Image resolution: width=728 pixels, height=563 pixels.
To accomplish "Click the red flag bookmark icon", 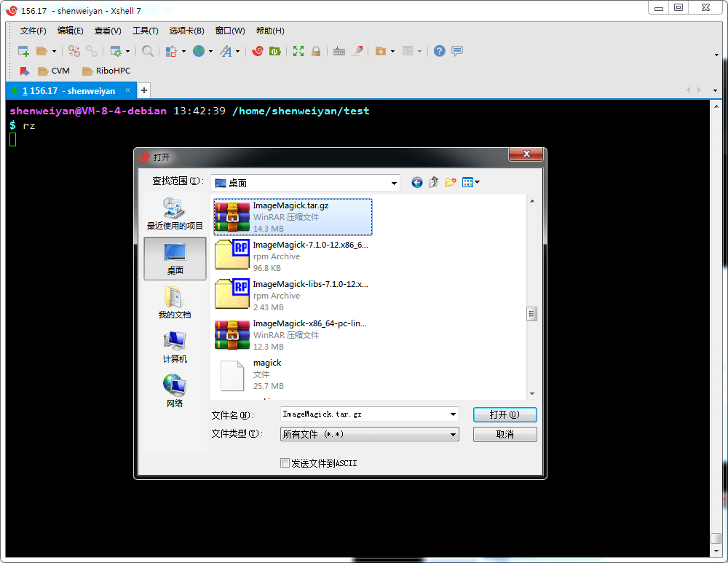I will (25, 71).
